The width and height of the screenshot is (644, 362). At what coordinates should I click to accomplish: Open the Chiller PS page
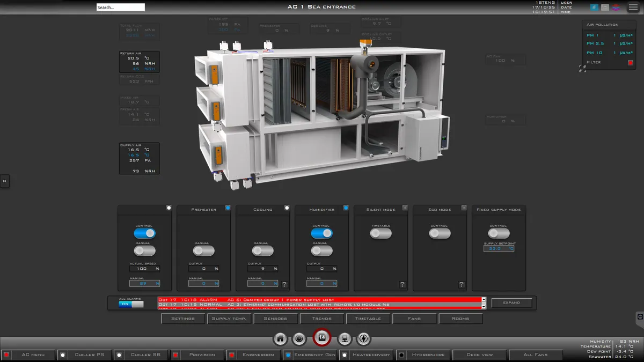pyautogui.click(x=89, y=354)
